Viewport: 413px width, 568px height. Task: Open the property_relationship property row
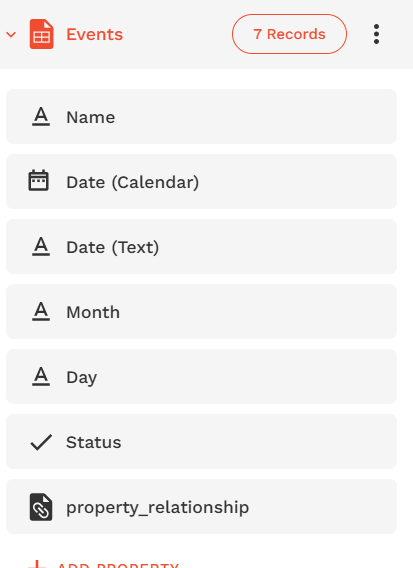coord(201,506)
